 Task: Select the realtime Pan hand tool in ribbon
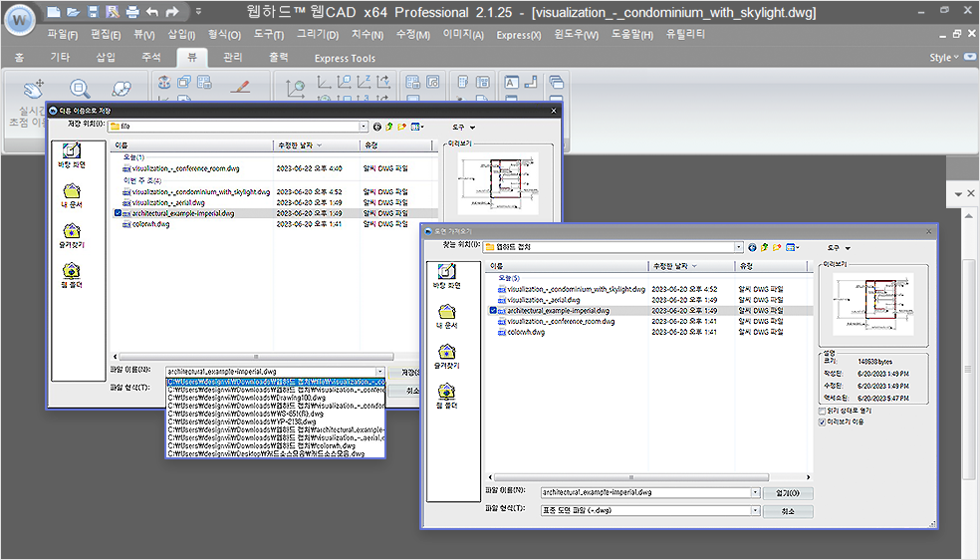point(34,89)
